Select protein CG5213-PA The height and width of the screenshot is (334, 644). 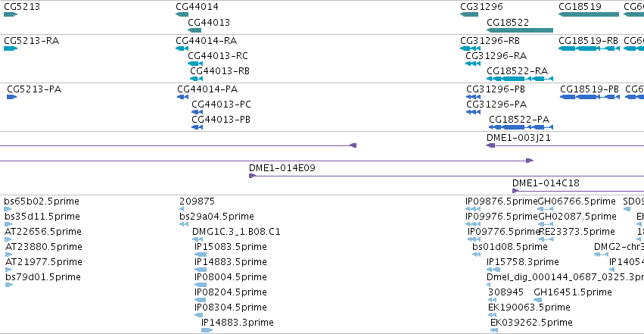coord(34,89)
